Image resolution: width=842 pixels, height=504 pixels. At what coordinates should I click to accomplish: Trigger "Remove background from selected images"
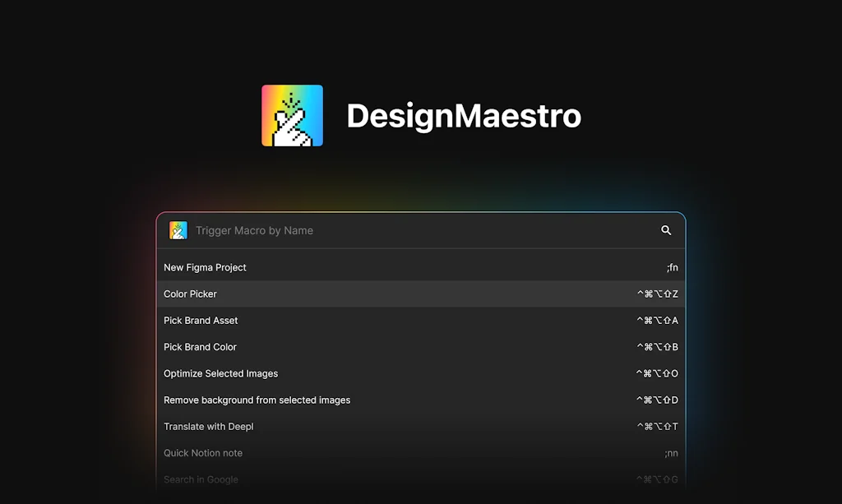257,400
